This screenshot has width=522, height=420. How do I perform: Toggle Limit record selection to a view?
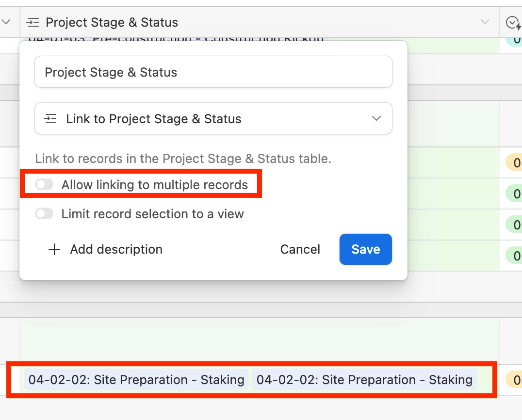point(44,214)
